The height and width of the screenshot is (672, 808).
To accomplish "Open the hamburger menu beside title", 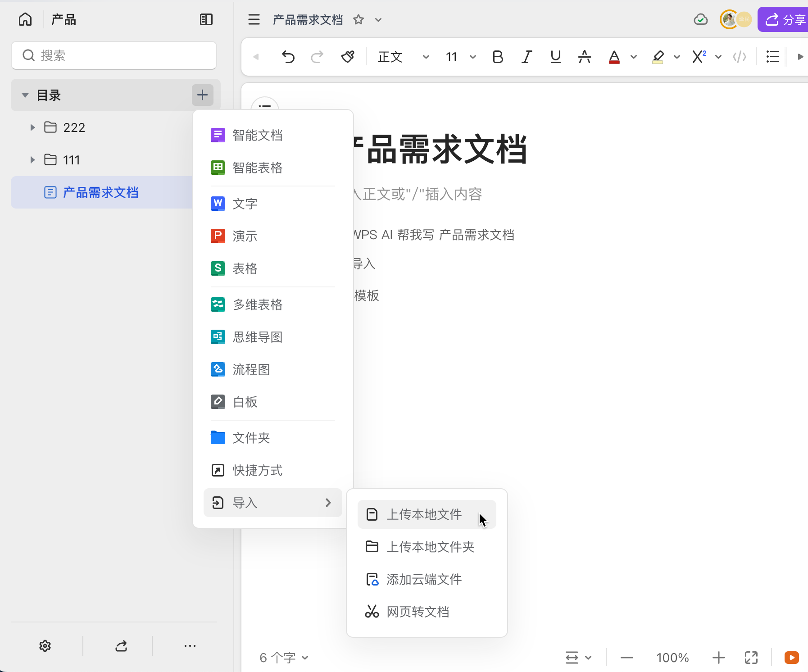I will pyautogui.click(x=254, y=19).
